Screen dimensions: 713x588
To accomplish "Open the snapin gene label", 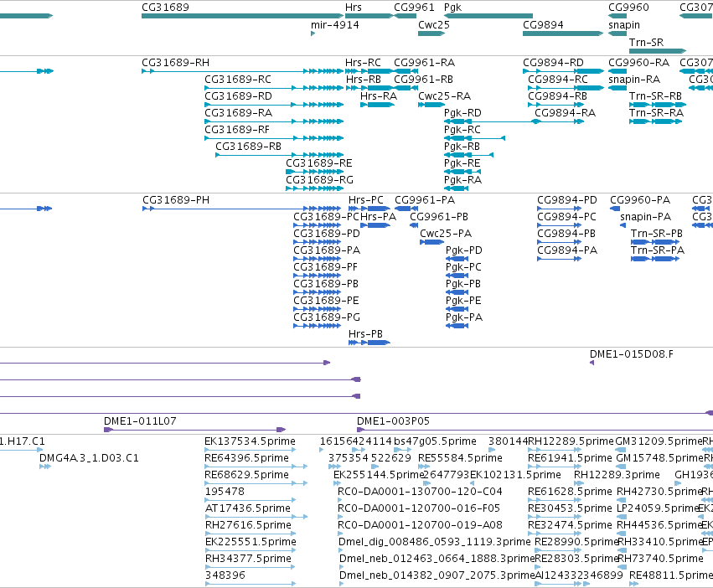I will pyautogui.click(x=624, y=25).
